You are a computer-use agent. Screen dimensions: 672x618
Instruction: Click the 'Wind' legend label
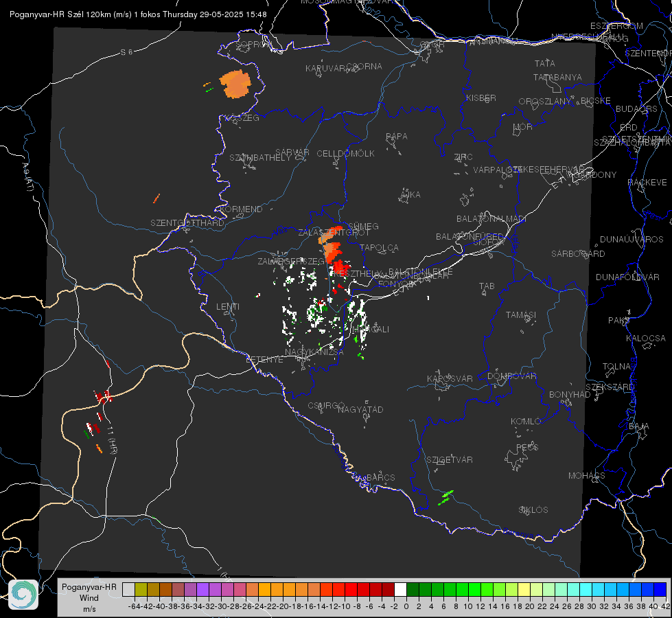tap(89, 598)
